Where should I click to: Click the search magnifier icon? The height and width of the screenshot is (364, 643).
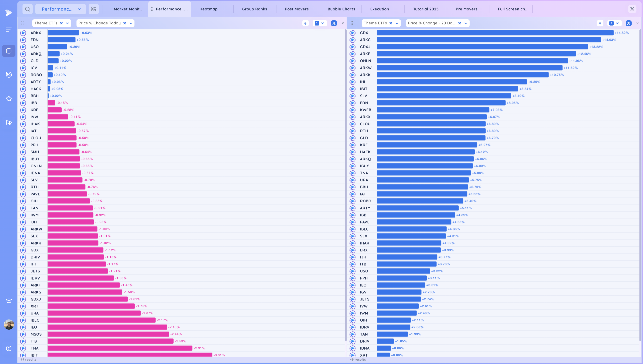[27, 9]
